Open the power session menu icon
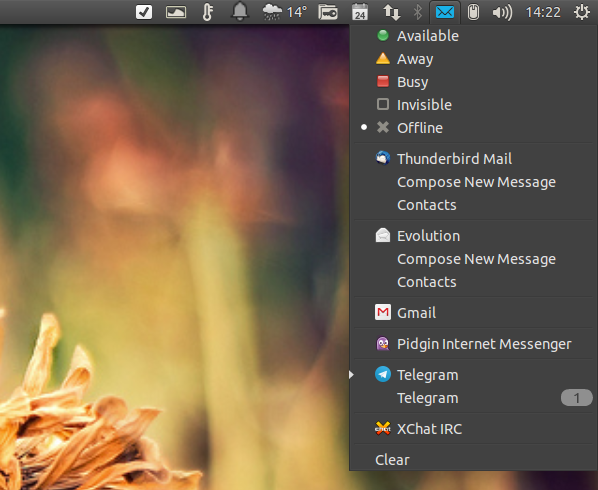The width and height of the screenshot is (598, 490). [x=582, y=12]
